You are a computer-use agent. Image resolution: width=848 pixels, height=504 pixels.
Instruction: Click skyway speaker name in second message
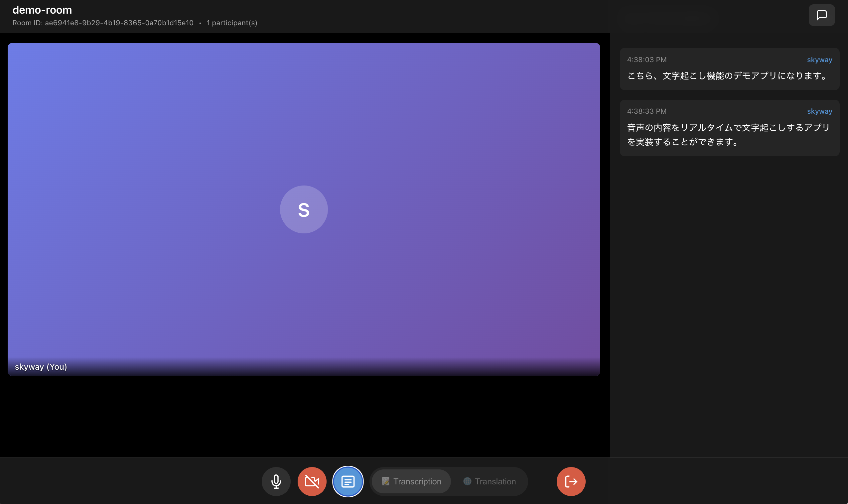click(819, 111)
